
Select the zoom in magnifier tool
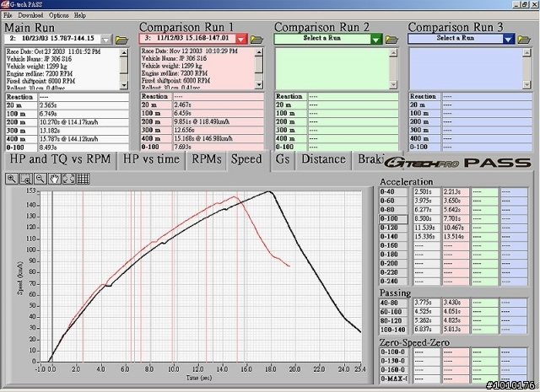tap(11, 179)
